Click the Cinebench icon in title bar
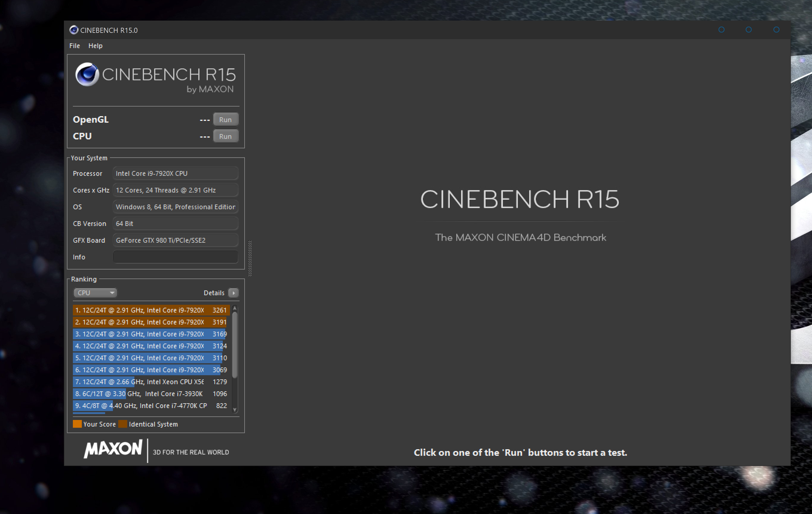 point(73,30)
